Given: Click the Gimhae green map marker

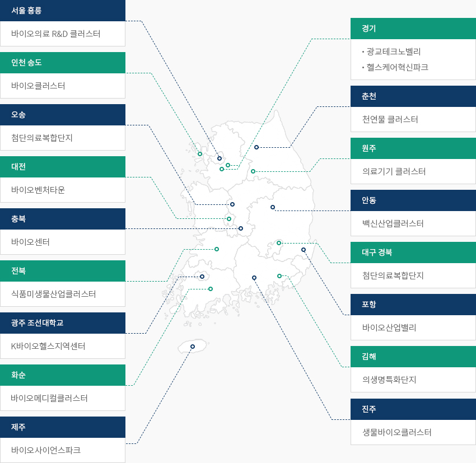Looking at the screenshot, I should tap(279, 276).
